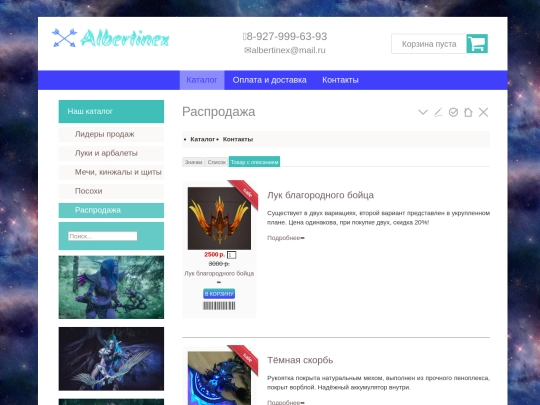This screenshot has width=540, height=405.
Task: Open the Посохи category
Action: (x=111, y=191)
